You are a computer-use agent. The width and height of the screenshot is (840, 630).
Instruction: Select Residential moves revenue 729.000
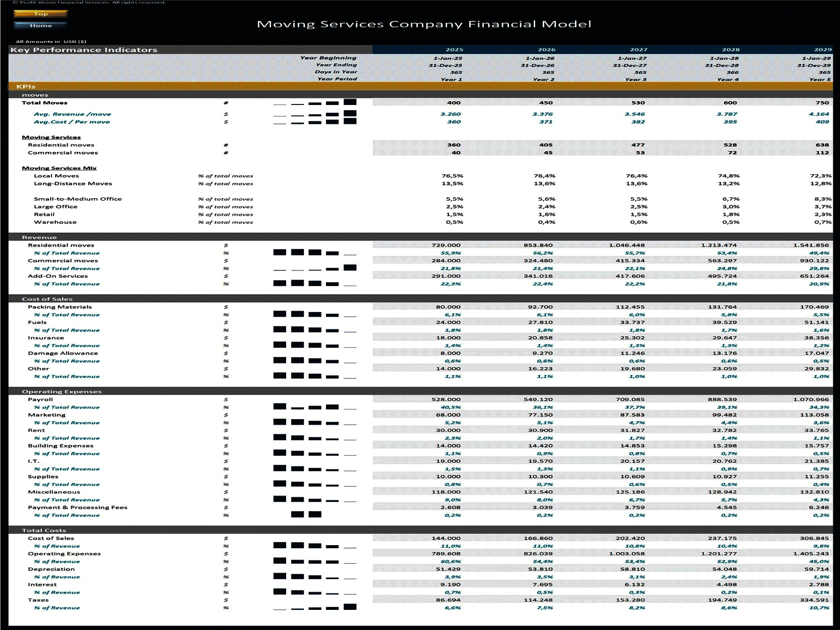point(446,245)
